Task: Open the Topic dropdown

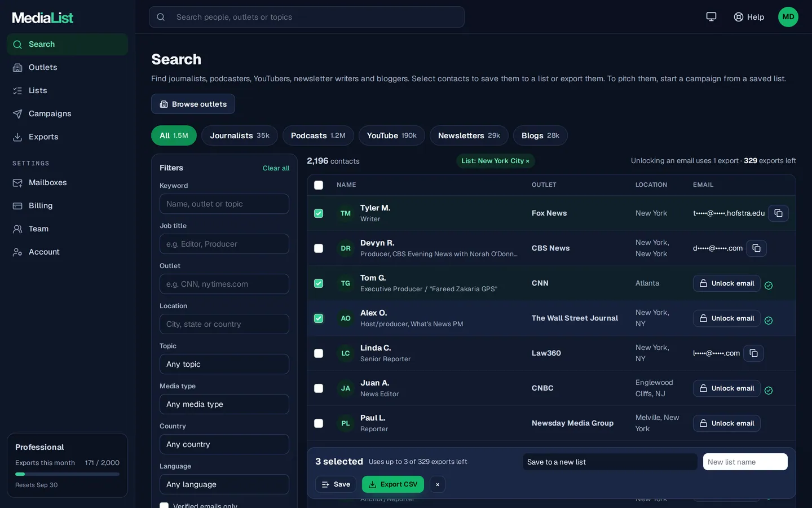Action: tap(224, 364)
